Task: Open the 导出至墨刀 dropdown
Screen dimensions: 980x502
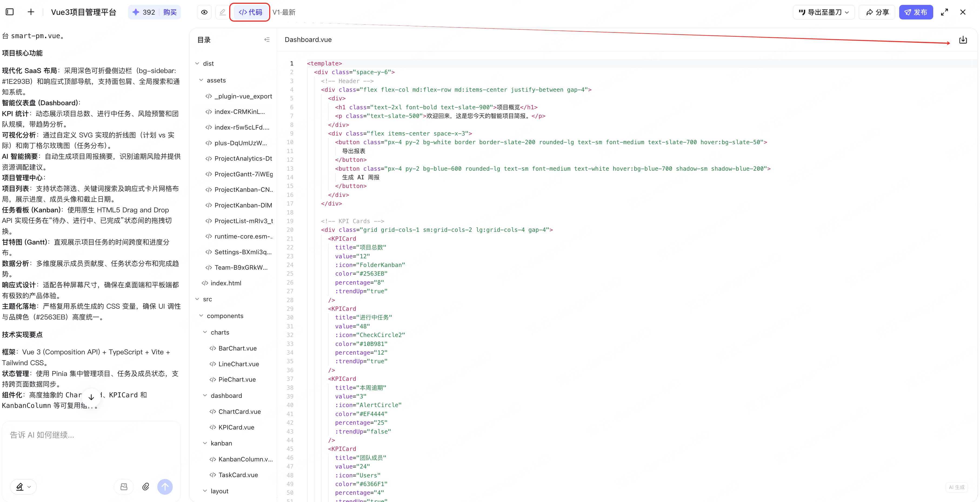Action: pyautogui.click(x=823, y=12)
